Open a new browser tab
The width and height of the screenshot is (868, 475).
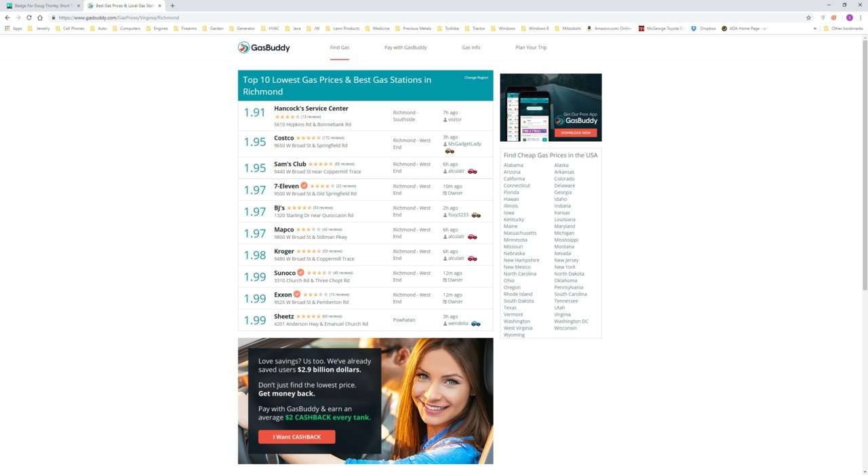click(172, 5)
